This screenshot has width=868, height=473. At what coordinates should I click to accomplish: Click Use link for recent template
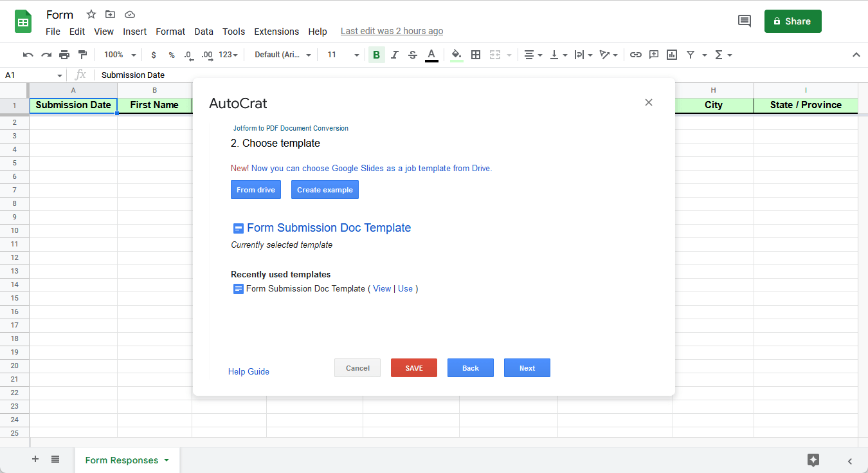coord(405,289)
